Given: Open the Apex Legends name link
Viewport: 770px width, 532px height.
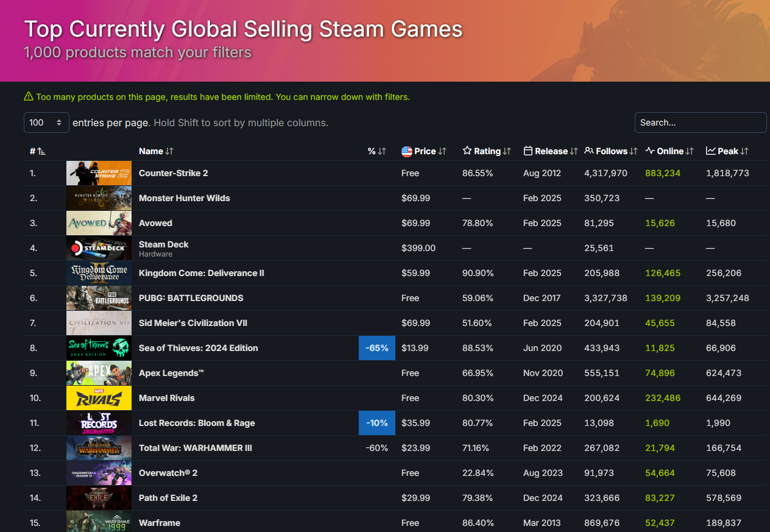Looking at the screenshot, I should coord(171,373).
